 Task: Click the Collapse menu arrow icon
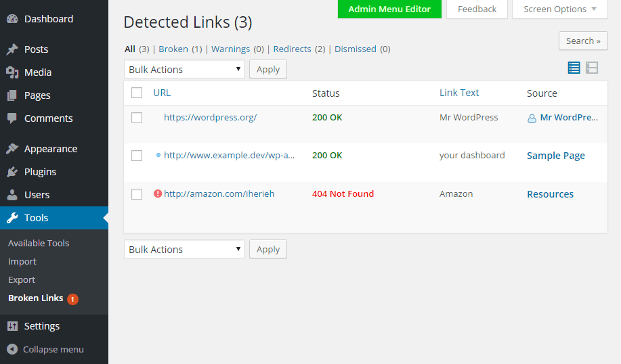point(12,349)
